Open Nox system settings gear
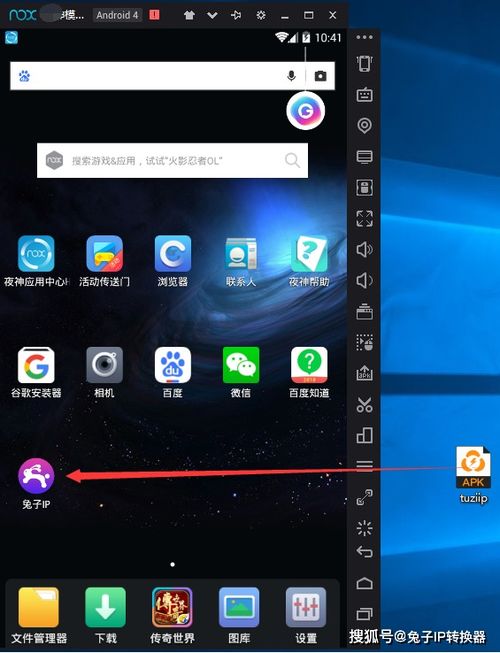Viewport: 500px width, 653px height. (x=261, y=15)
